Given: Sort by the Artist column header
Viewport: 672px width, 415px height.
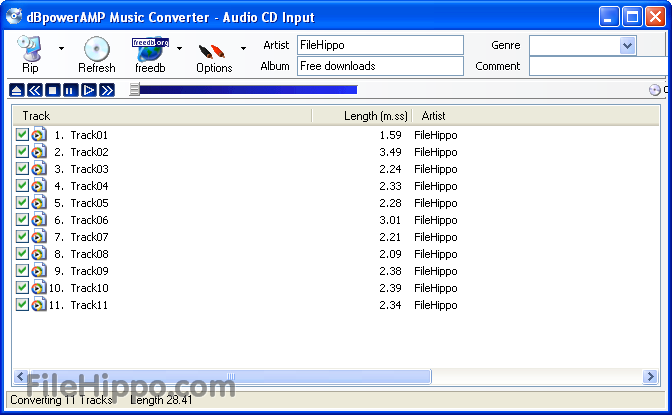Looking at the screenshot, I should click(536, 116).
